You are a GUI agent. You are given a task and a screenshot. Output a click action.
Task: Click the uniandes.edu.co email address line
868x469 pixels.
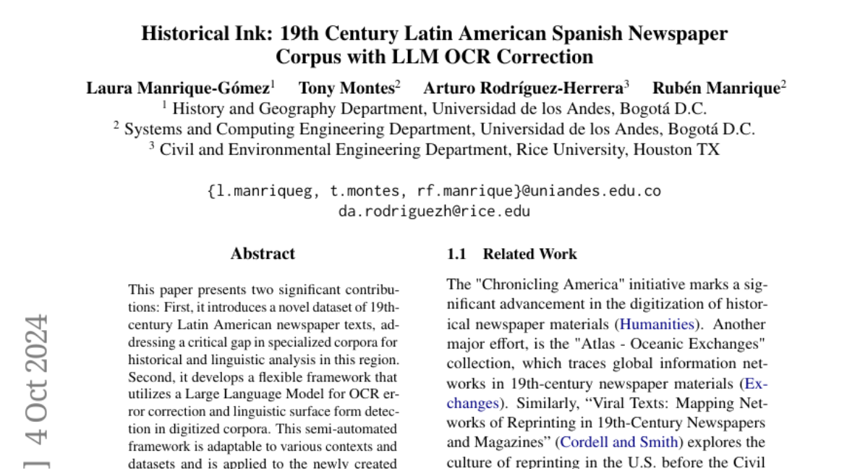[x=434, y=191]
